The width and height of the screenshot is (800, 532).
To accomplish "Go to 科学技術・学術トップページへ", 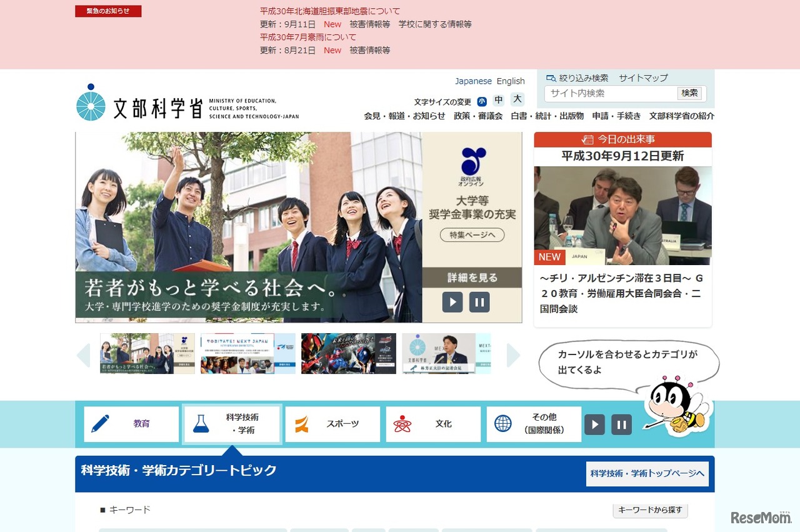I will [x=647, y=474].
